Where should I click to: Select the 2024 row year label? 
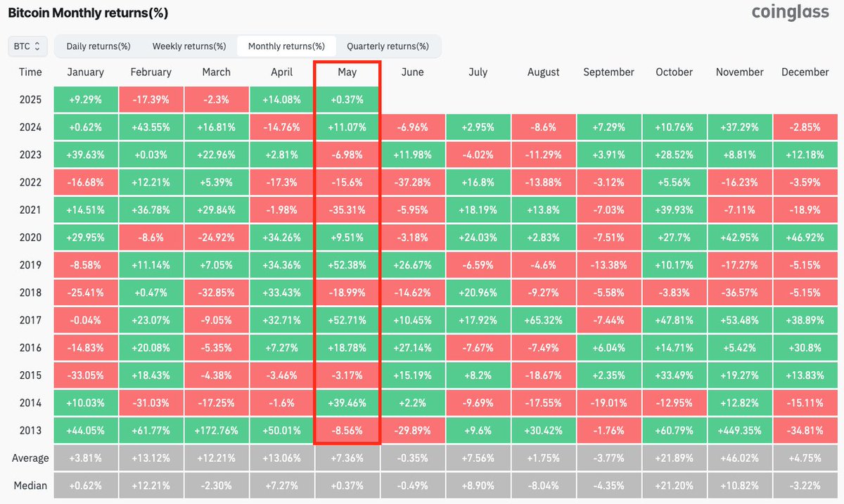30,127
